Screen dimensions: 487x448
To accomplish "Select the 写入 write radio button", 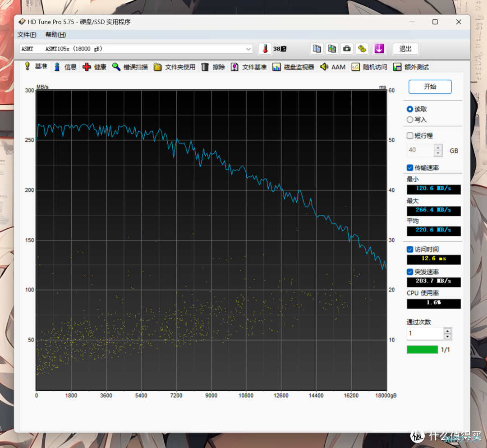I will point(410,120).
